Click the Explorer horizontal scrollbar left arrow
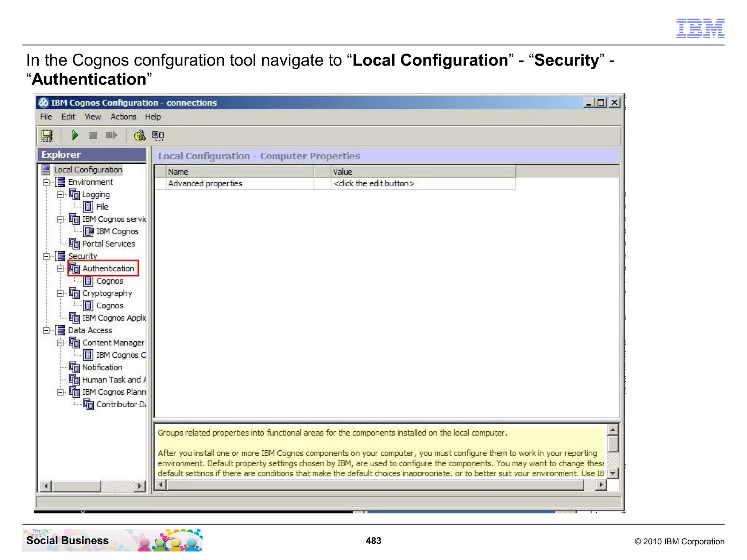This screenshot has width=747, height=560. click(46, 486)
